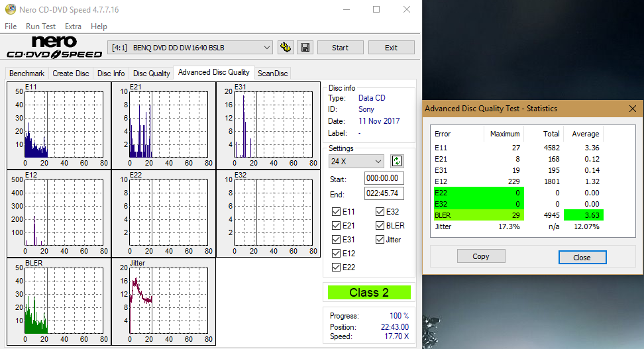Click the Progress value 100 %
The height and width of the screenshot is (349, 644).
(399, 316)
